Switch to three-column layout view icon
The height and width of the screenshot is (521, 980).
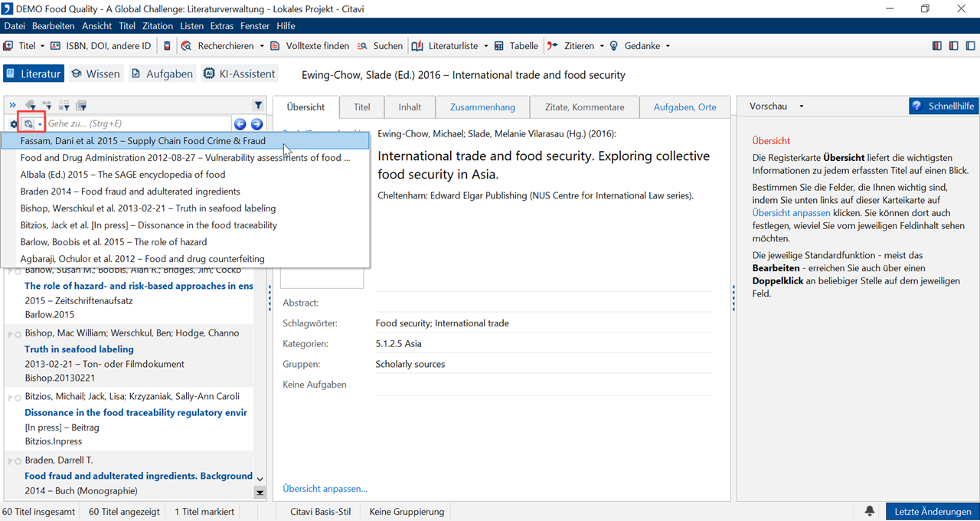click(x=937, y=46)
